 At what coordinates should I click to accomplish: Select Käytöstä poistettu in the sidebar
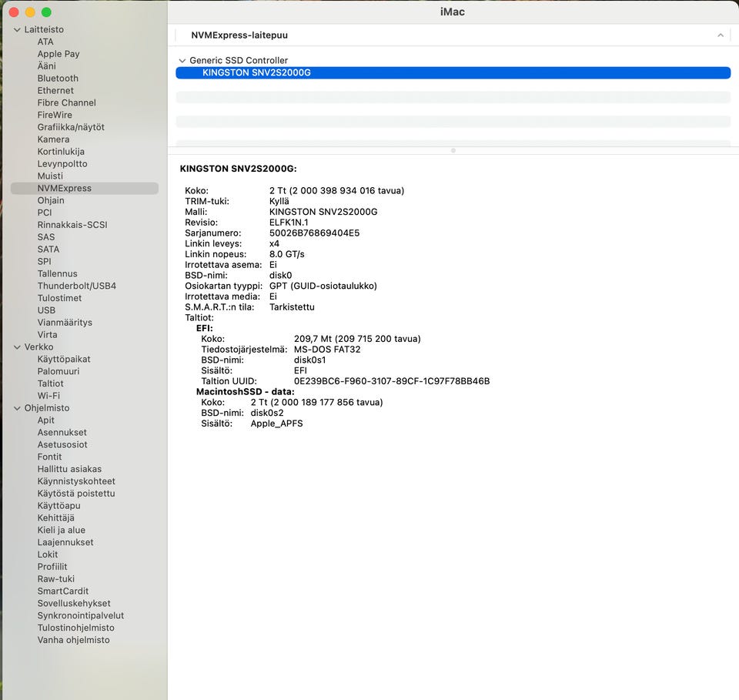76,494
